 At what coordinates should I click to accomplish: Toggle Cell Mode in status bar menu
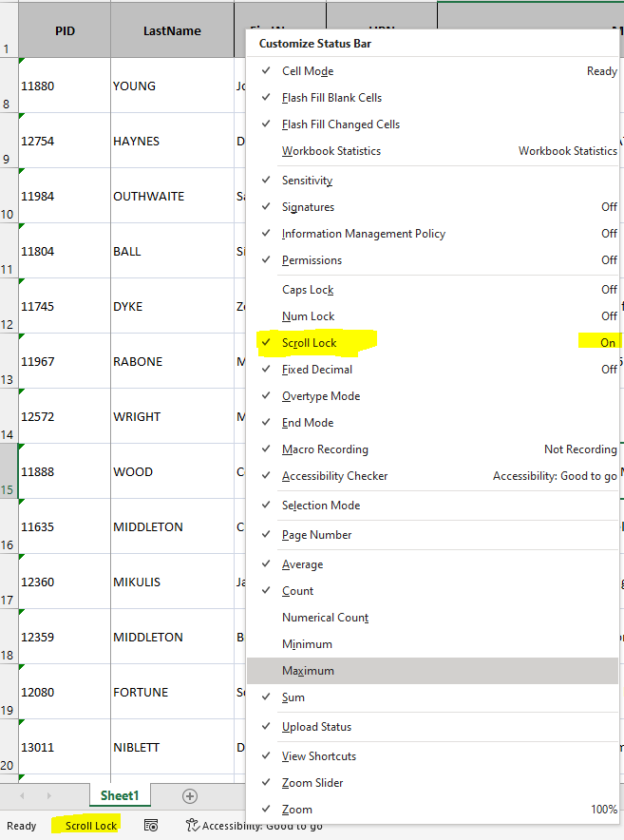(x=433, y=71)
